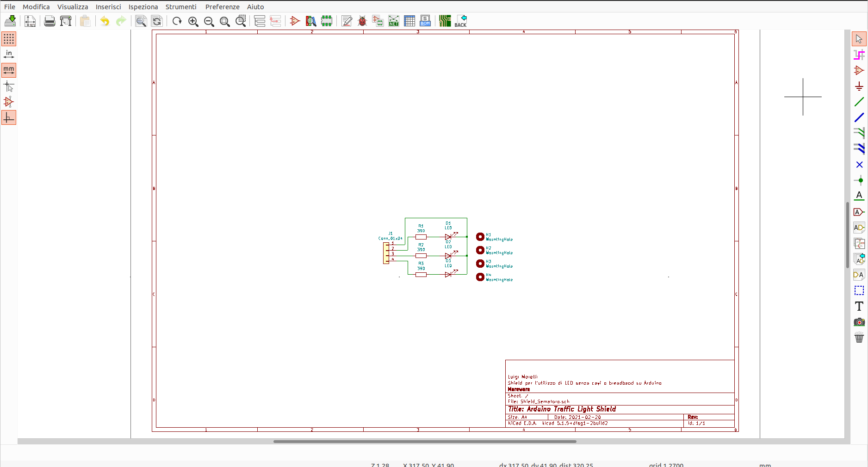This screenshot has height=467, width=868.
Task: Select Place Text tool
Action: point(859,306)
